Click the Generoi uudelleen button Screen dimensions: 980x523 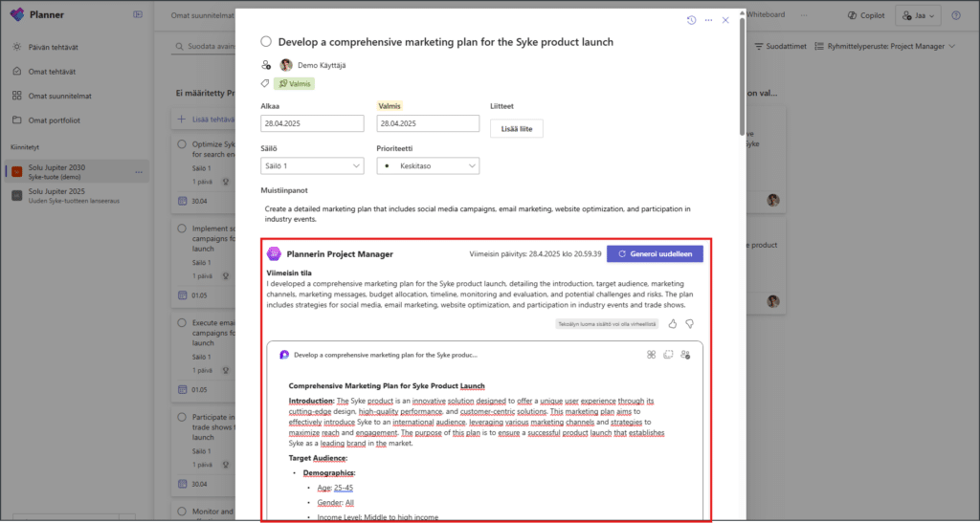click(x=655, y=254)
